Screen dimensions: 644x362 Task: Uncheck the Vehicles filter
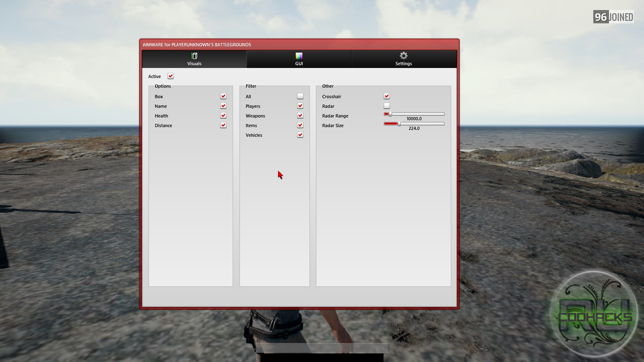click(x=300, y=135)
